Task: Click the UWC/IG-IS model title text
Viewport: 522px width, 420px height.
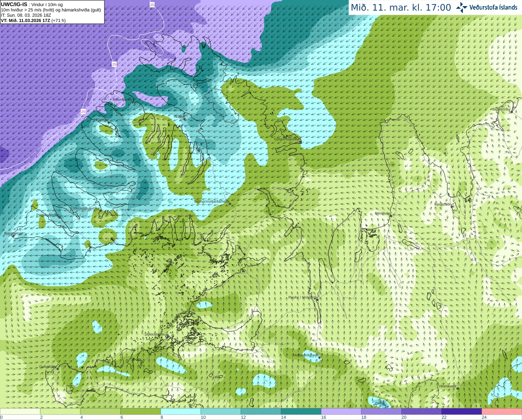Action: (14, 4)
